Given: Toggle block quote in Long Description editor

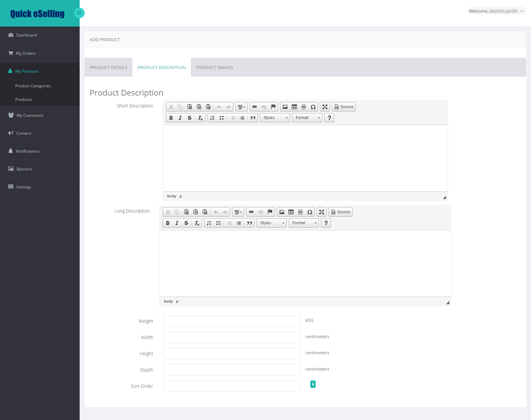Looking at the screenshot, I should (x=250, y=223).
